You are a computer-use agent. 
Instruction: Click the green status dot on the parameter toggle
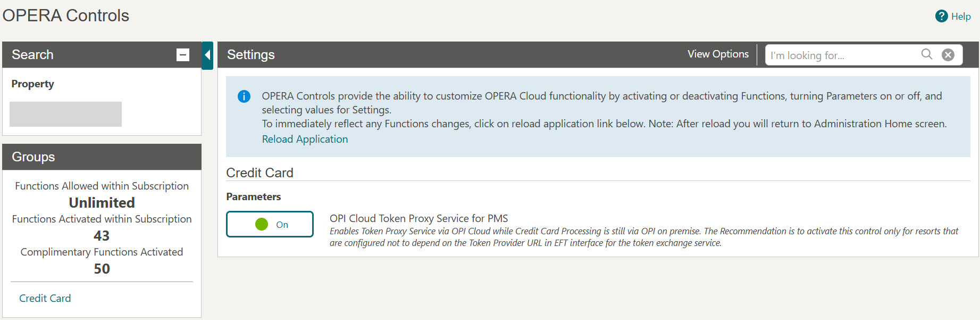point(262,224)
